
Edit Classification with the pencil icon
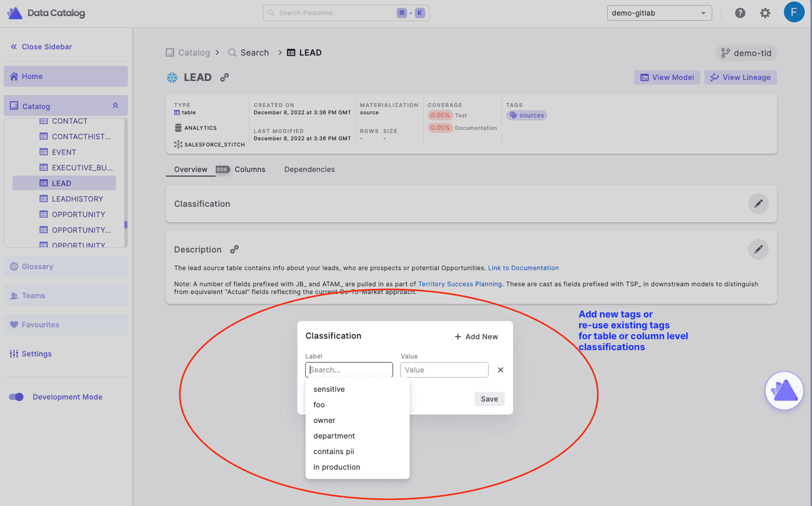758,203
